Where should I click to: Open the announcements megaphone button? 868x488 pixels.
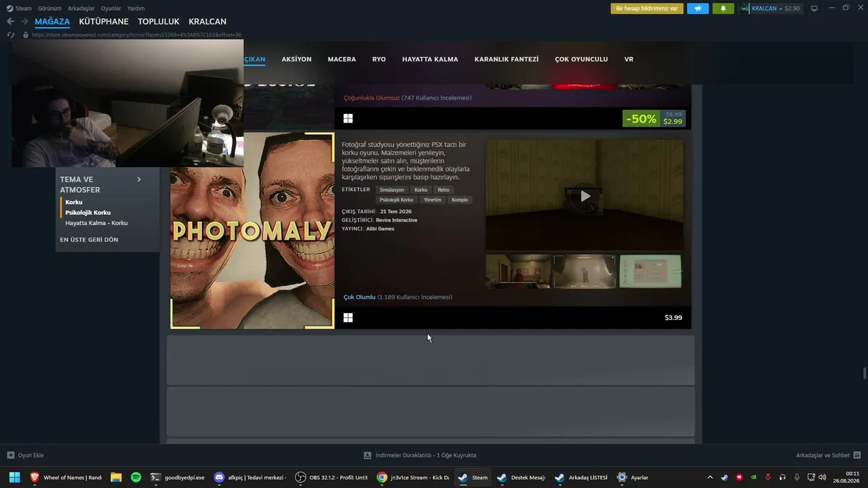(698, 8)
